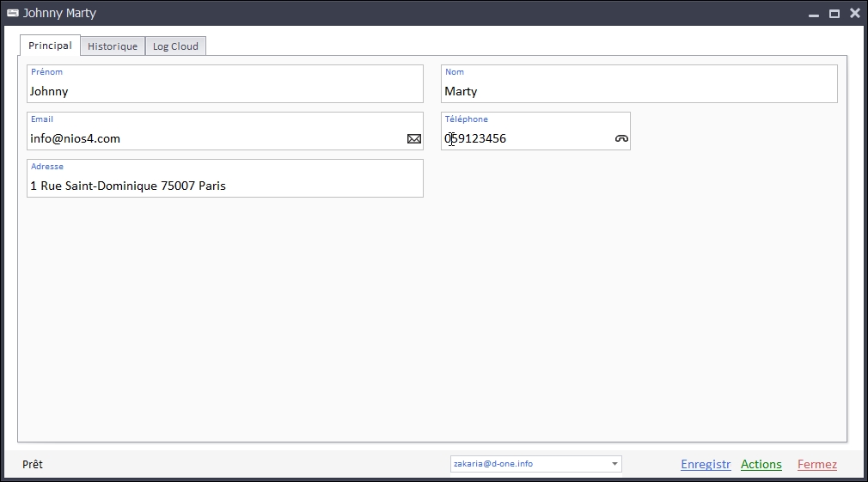Click the Johnny Marty window title text
Viewport: 868px width, 482px height.
tap(59, 13)
